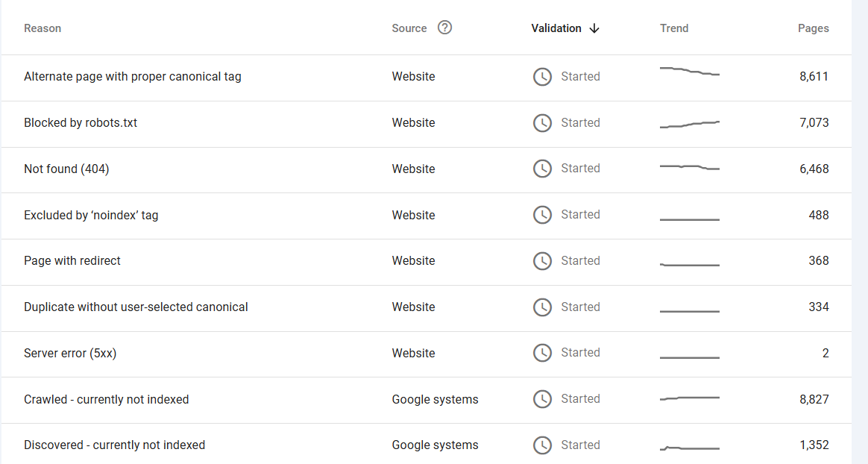
Task: Sort by the Reason column header
Action: click(x=43, y=28)
